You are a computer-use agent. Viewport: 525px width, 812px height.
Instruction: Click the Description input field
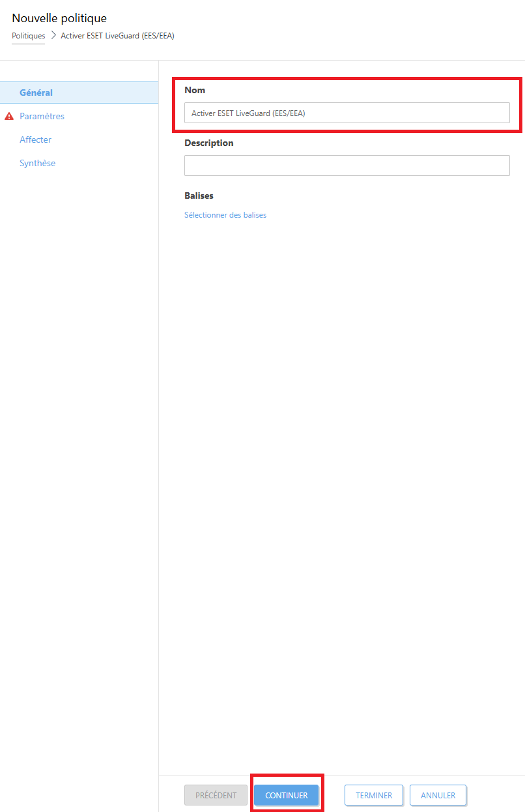[347, 166]
